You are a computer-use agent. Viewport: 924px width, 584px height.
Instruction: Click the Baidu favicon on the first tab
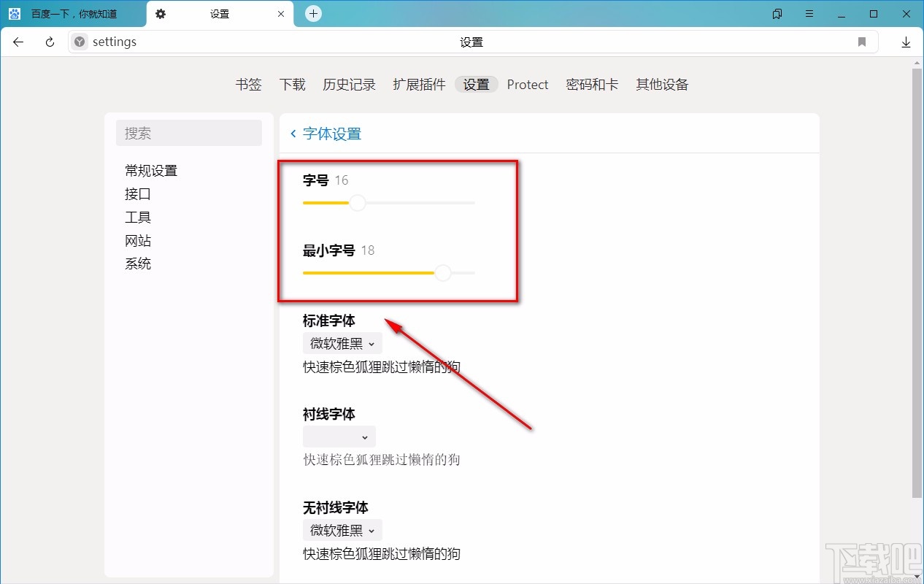(x=14, y=13)
